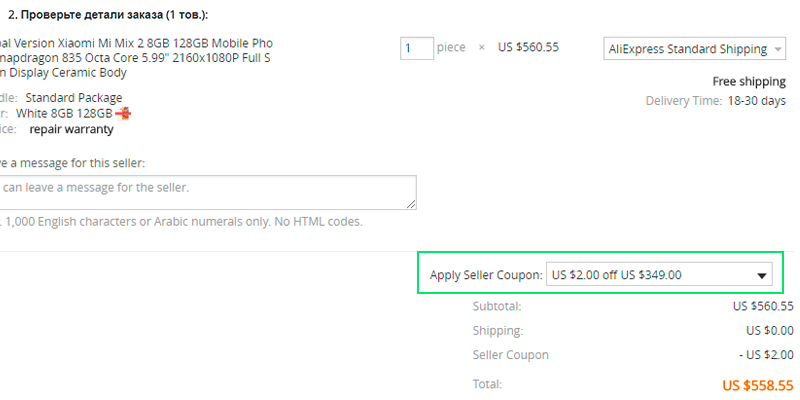The height and width of the screenshot is (400, 800).
Task: Open the Xiaomi Mi Mix 2 product title link
Action: click(135, 58)
